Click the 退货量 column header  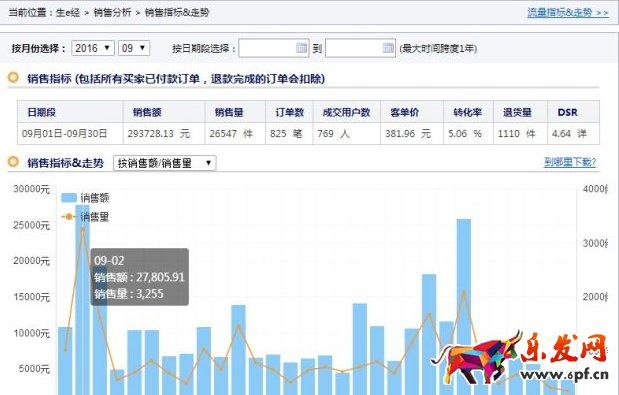pos(520,112)
